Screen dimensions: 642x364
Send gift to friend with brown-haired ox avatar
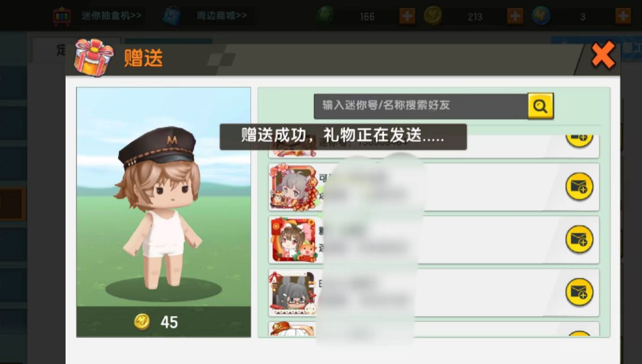(x=579, y=240)
